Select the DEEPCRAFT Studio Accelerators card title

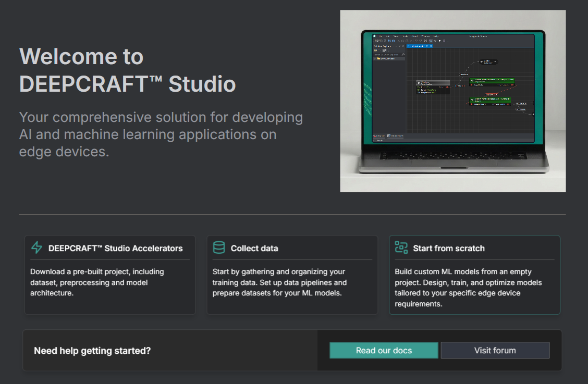point(115,249)
